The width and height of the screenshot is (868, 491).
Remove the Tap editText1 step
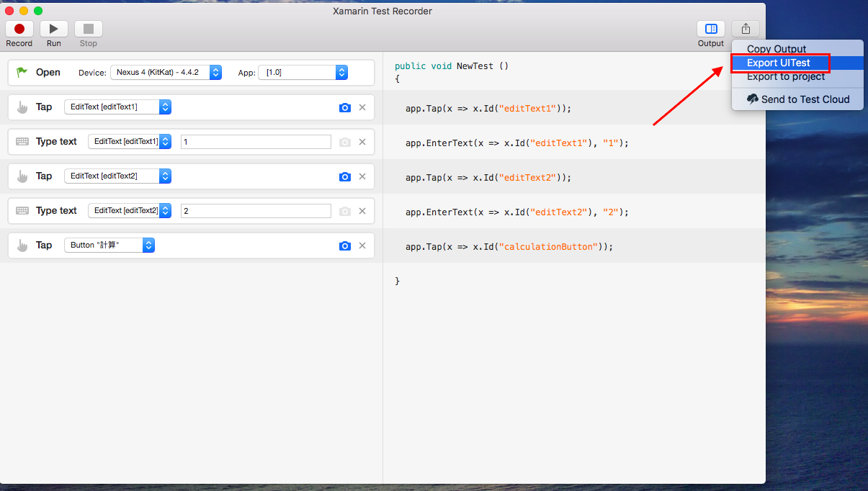click(362, 107)
